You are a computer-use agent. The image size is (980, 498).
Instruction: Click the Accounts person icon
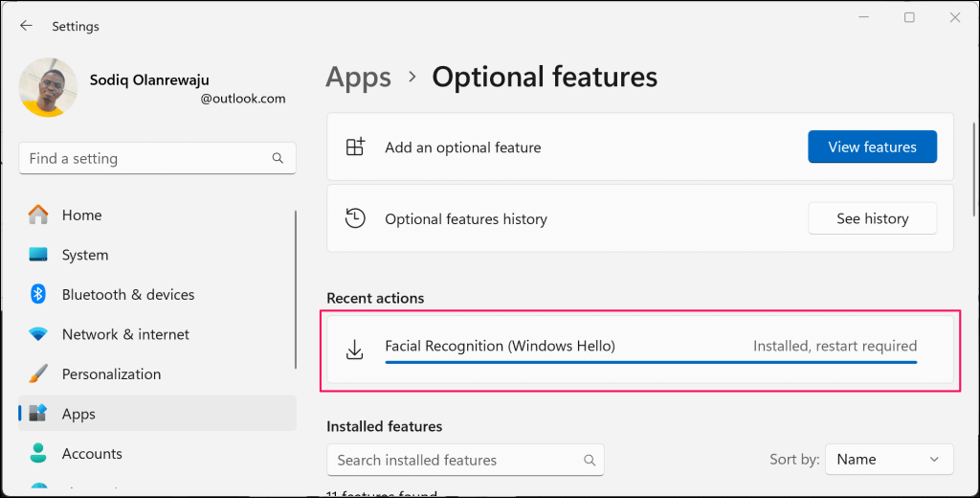(x=38, y=453)
